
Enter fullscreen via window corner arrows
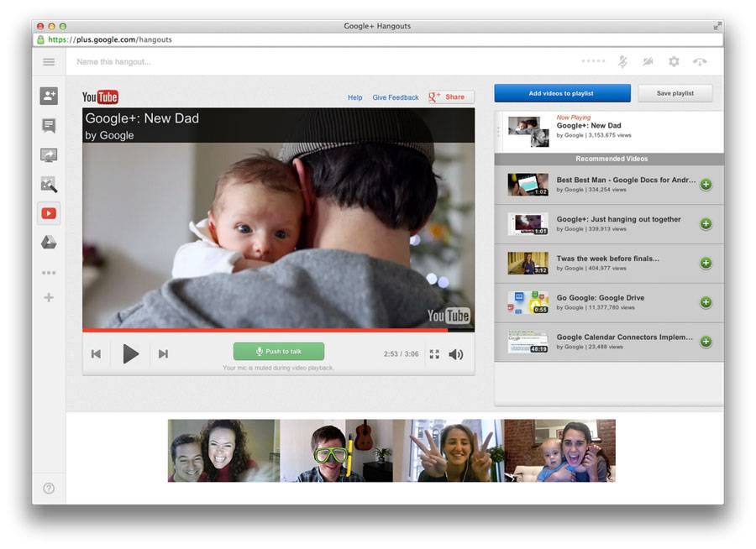click(717, 26)
